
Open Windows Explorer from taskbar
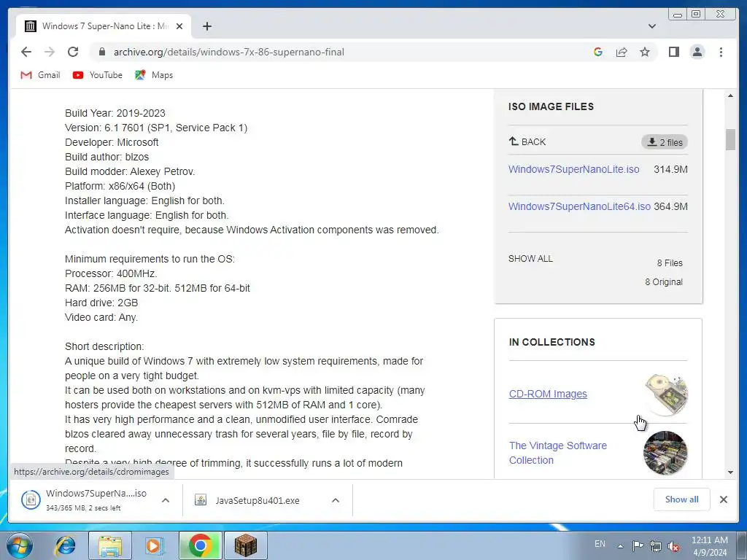click(110, 545)
